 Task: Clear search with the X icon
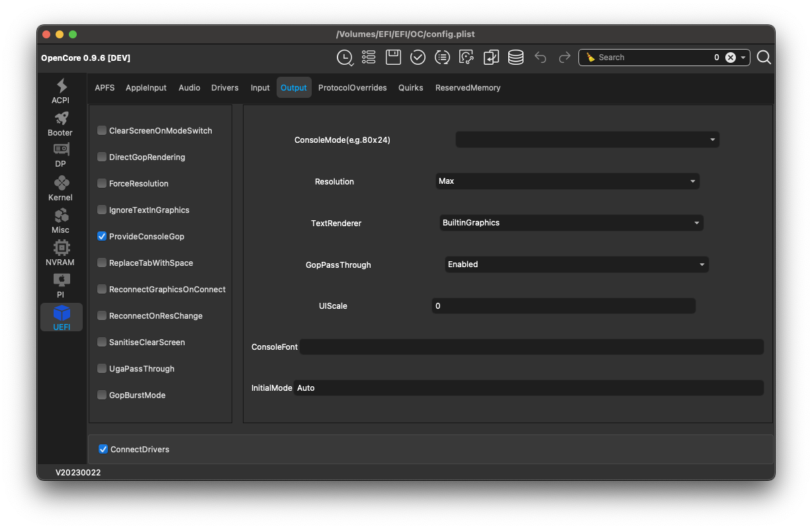731,58
